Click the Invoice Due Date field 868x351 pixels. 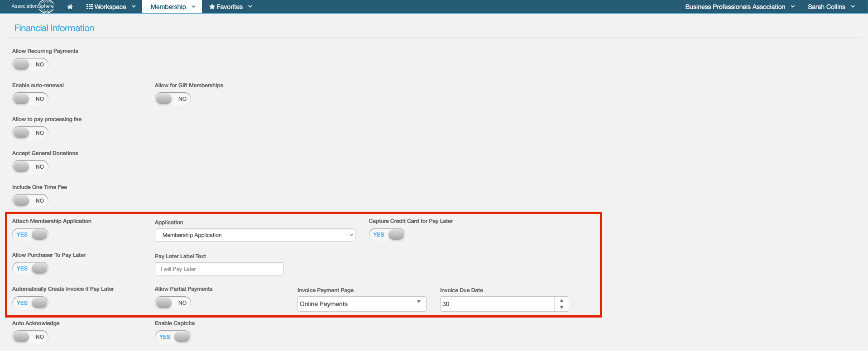tap(497, 304)
